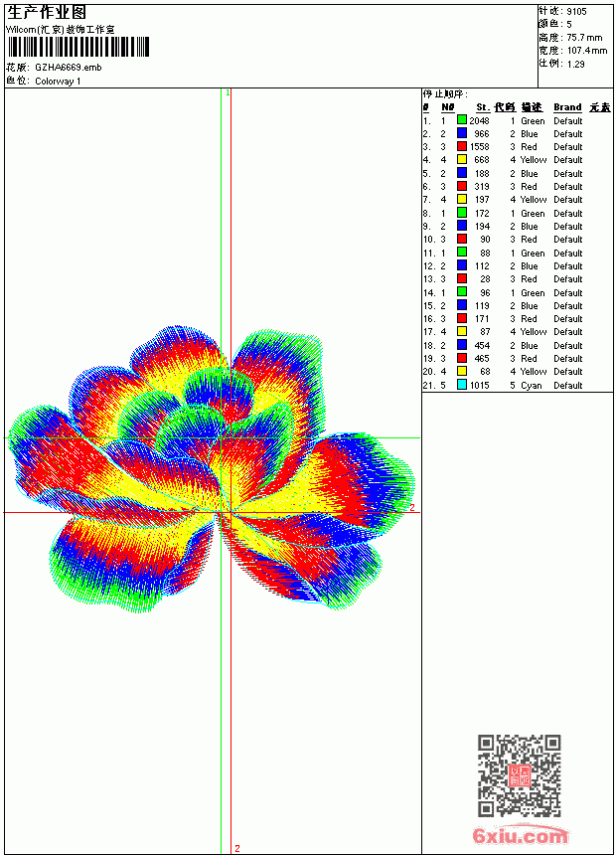Select the blue swatch beside stitch count 188
Image resolution: width=616 pixels, height=855 pixels.
(462, 173)
